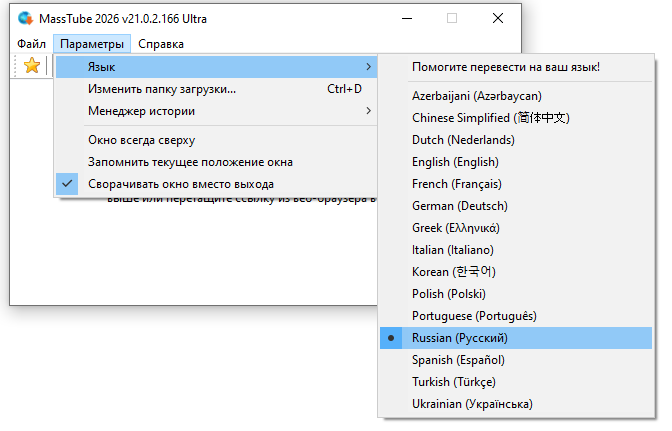This screenshot has width=672, height=431.
Task: Select Russian (Русский) language radio option
Action: click(x=460, y=338)
